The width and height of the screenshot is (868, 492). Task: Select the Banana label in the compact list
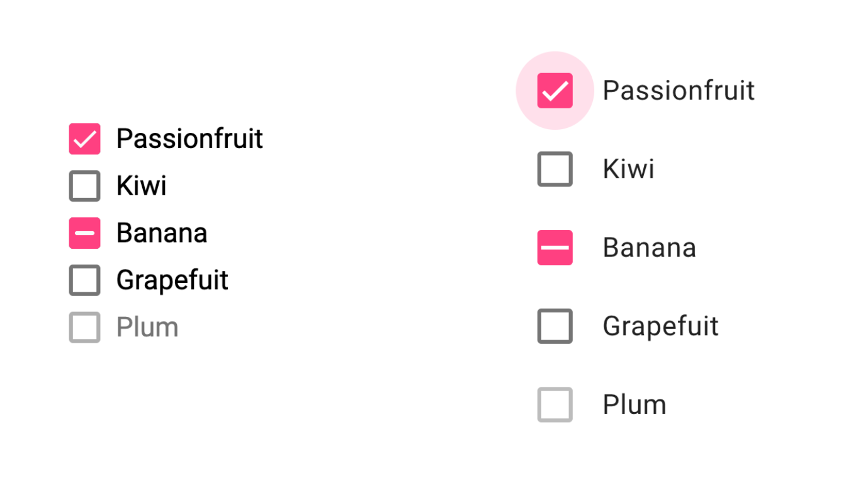point(162,233)
